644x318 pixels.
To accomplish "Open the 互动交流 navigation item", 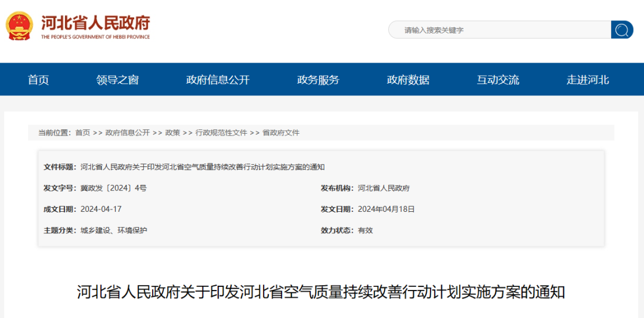I will click(x=498, y=80).
